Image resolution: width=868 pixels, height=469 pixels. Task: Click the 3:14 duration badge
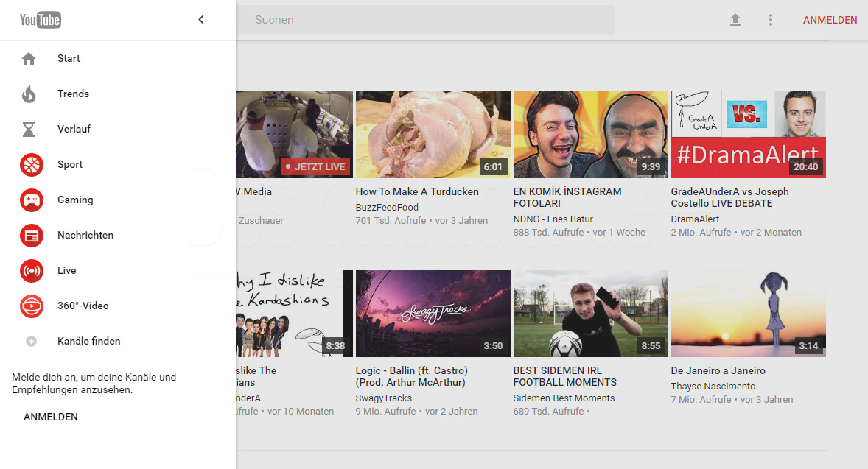[808, 345]
